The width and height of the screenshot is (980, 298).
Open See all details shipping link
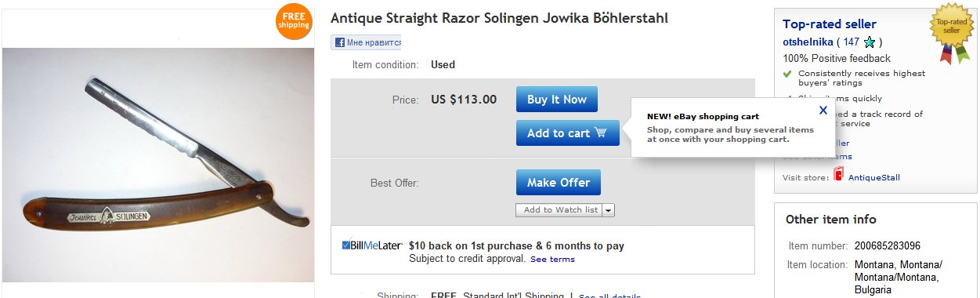point(609,296)
